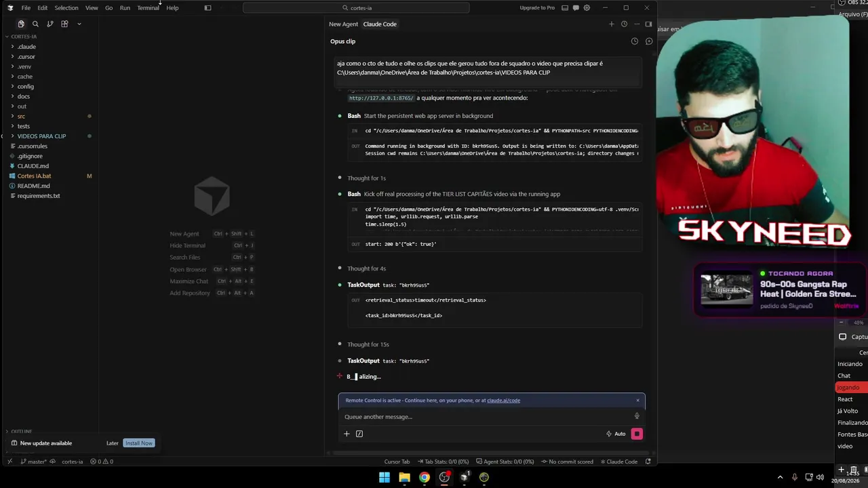Viewport: 868px width, 488px height.
Task: Start new conversation icon beside Opus clip
Action: [x=649, y=41]
